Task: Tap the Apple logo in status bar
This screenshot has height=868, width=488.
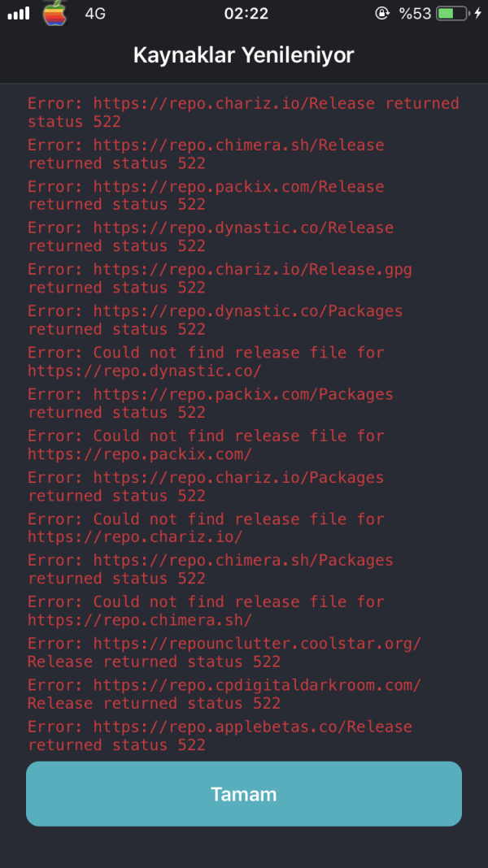Action: click(54, 14)
